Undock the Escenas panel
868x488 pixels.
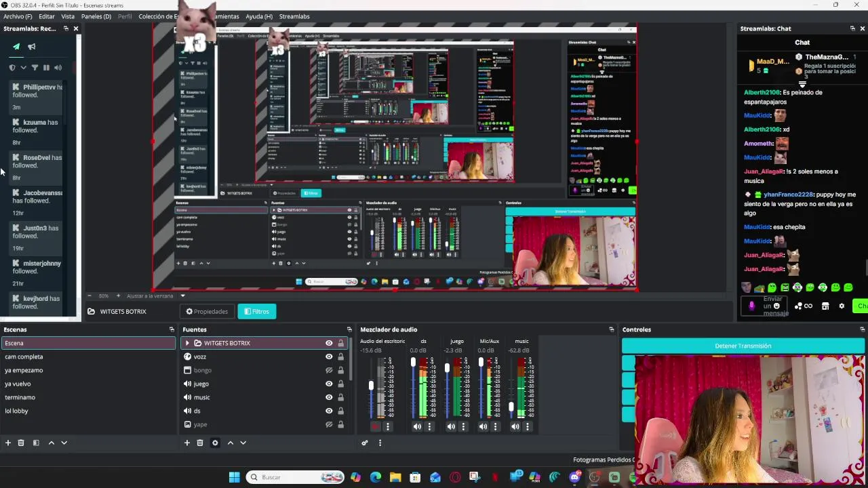pyautogui.click(x=172, y=329)
